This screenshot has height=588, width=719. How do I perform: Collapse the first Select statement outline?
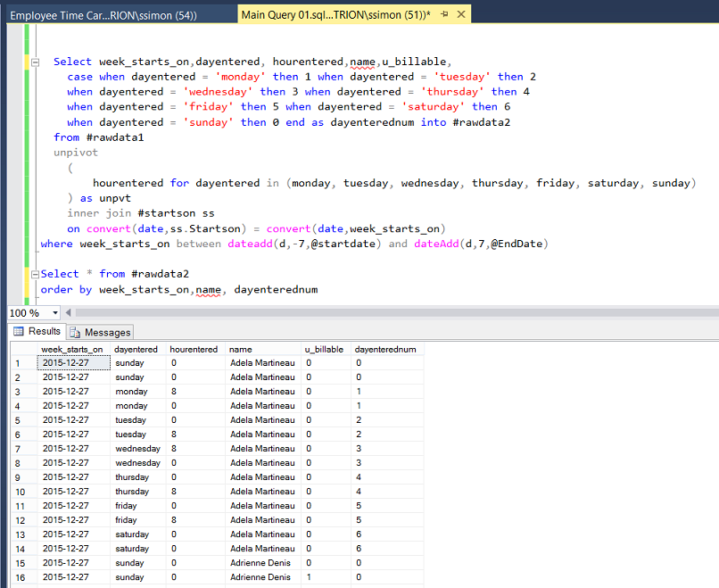pyautogui.click(x=35, y=62)
